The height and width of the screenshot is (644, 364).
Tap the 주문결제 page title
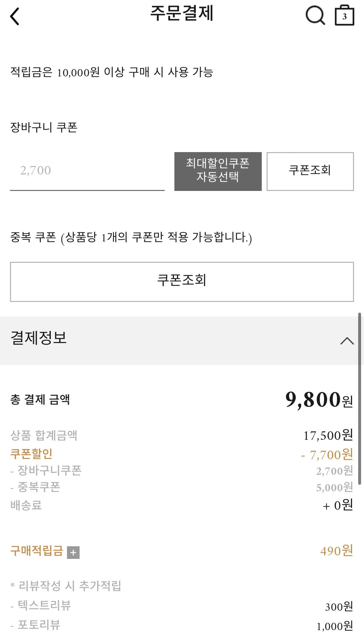tap(182, 14)
